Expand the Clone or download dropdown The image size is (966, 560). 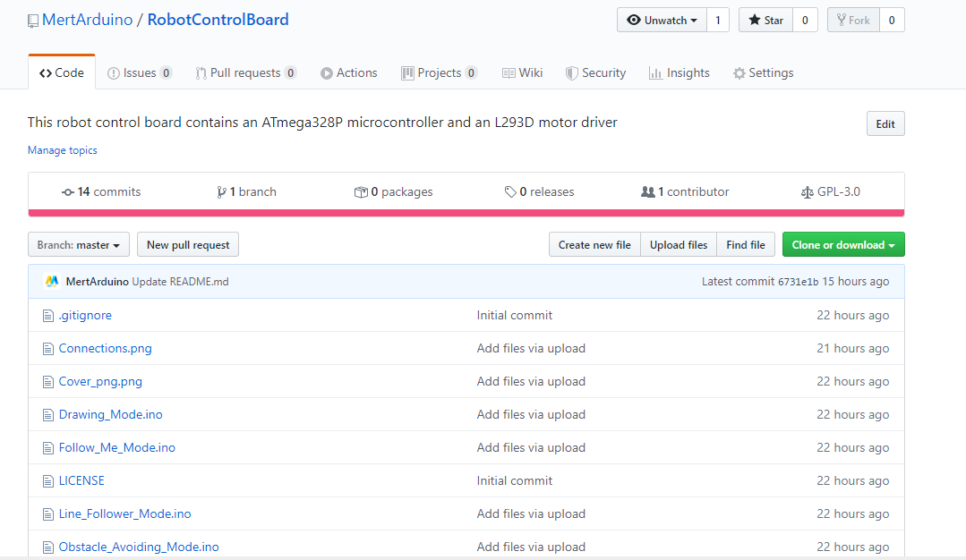pyautogui.click(x=843, y=245)
